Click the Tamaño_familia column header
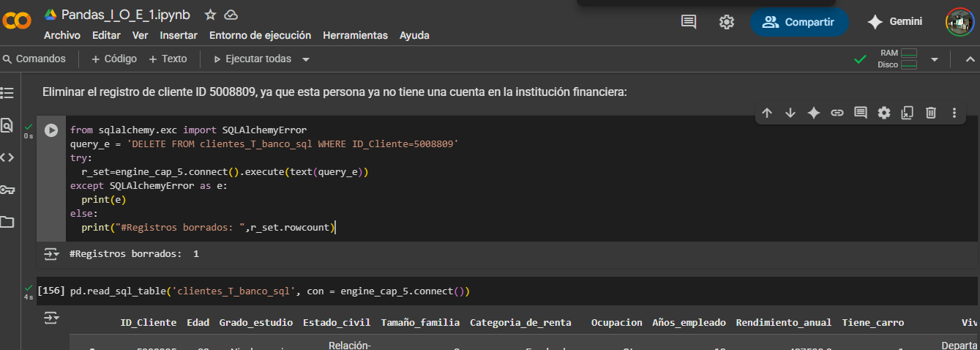The height and width of the screenshot is (350, 980). pyautogui.click(x=420, y=322)
